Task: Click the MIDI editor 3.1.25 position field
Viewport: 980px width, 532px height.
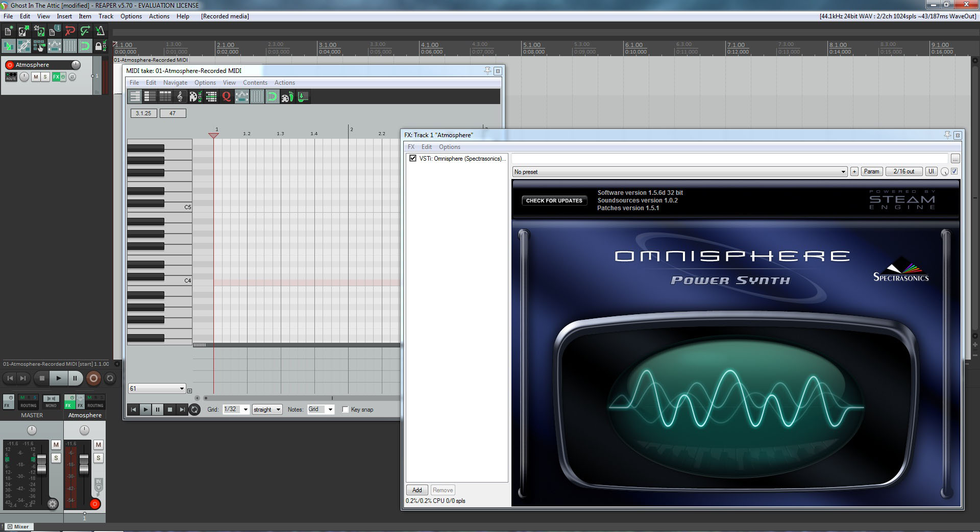Action: coord(143,113)
